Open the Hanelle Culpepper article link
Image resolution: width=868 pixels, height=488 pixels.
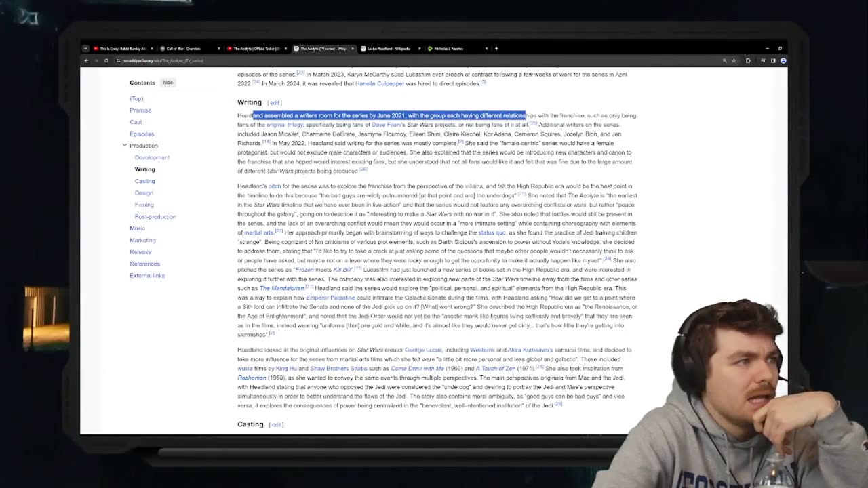(x=380, y=83)
